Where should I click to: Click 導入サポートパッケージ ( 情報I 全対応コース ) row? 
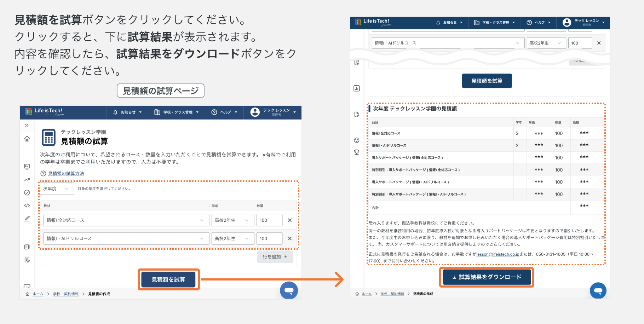tap(407, 157)
